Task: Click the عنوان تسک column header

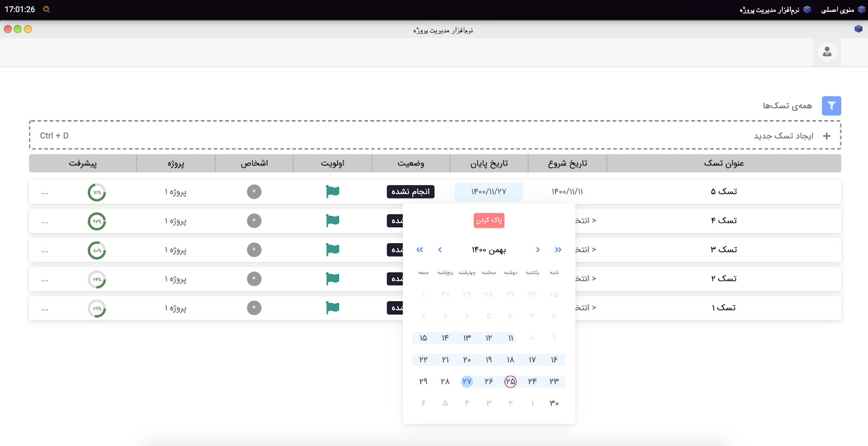Action: tap(724, 163)
